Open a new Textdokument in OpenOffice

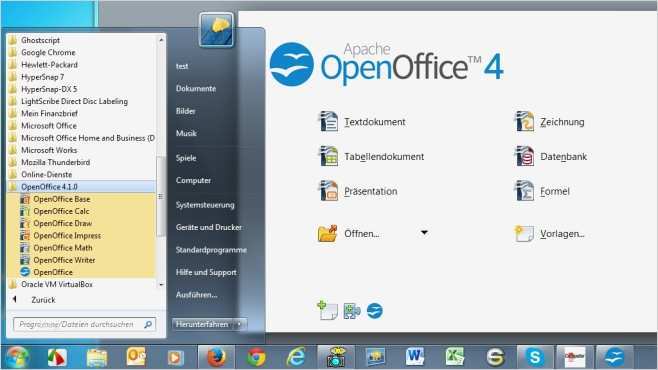click(x=362, y=122)
